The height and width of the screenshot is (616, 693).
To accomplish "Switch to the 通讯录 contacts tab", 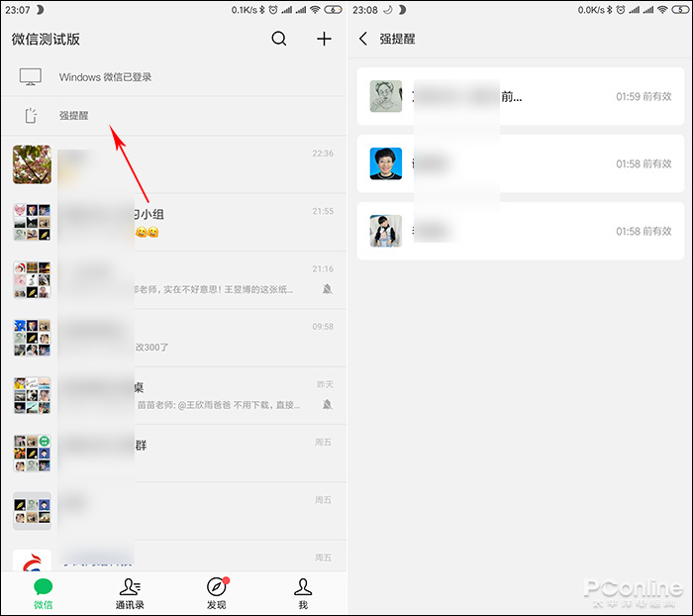I will coord(130,594).
